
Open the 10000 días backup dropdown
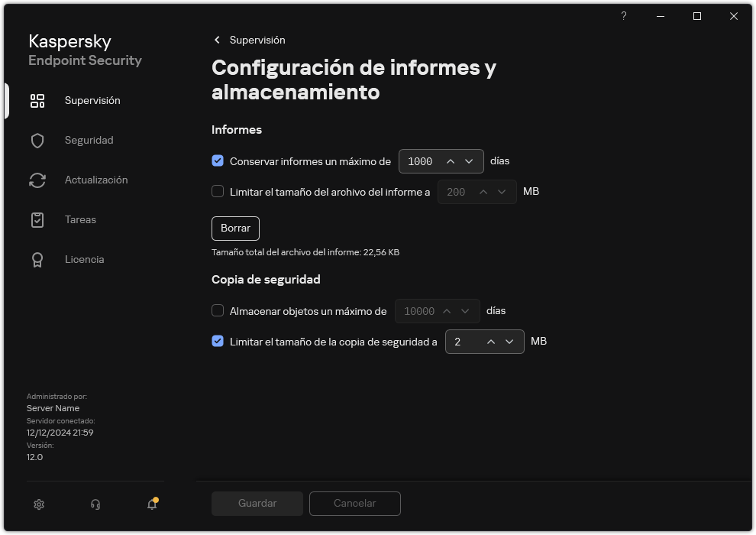click(x=466, y=311)
